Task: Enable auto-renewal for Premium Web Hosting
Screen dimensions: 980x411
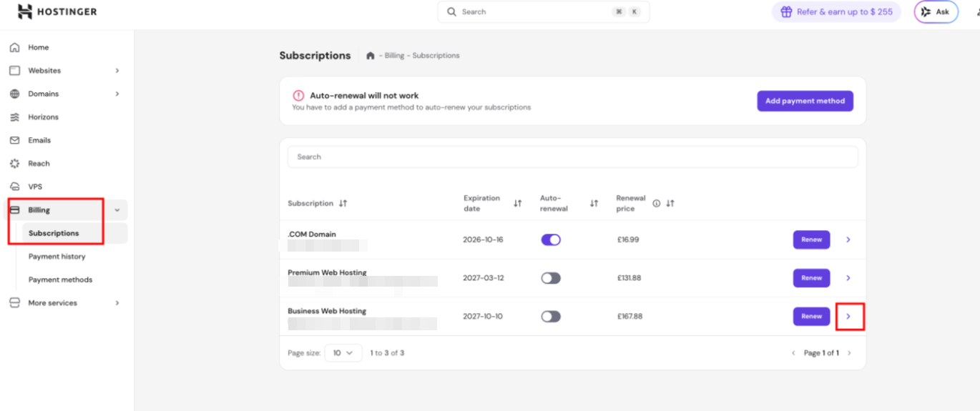Action: click(551, 278)
